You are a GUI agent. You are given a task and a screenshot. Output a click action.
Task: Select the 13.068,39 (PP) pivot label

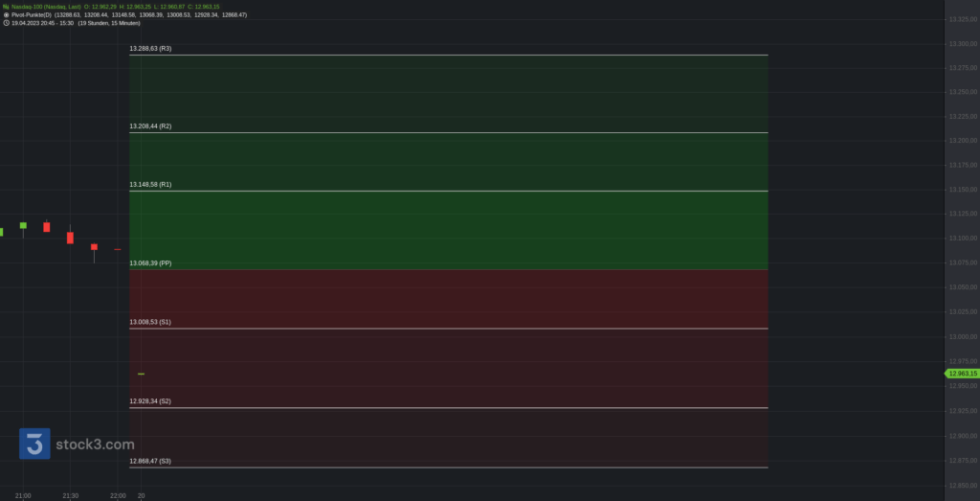point(150,263)
